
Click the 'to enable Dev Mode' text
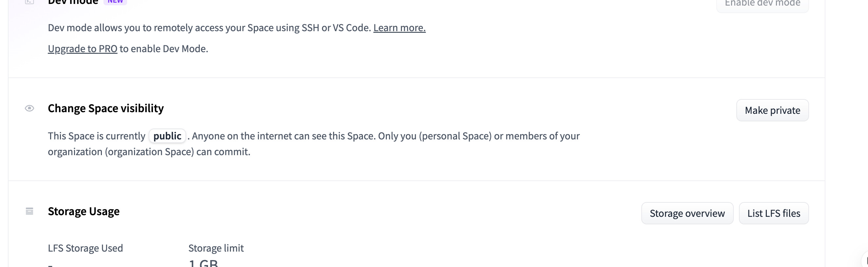[164, 49]
